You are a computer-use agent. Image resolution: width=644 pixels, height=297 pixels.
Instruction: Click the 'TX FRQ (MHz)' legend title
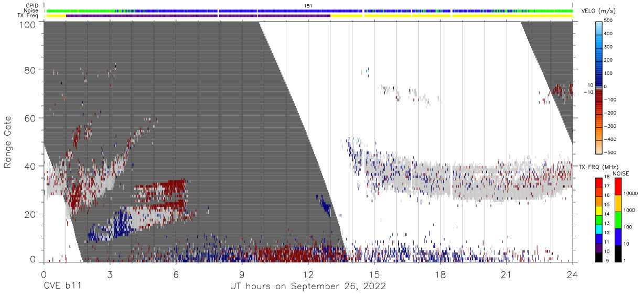click(598, 167)
